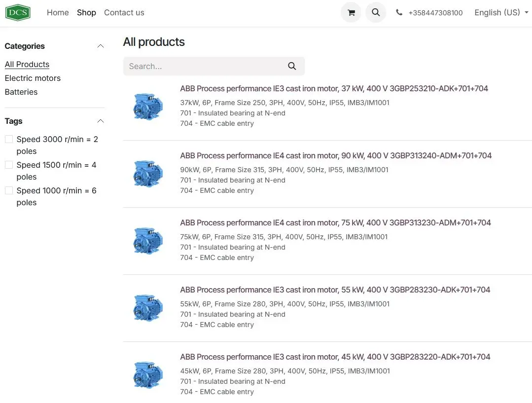Click the DCS logo
Screen dimensions: 532x403
point(18,13)
